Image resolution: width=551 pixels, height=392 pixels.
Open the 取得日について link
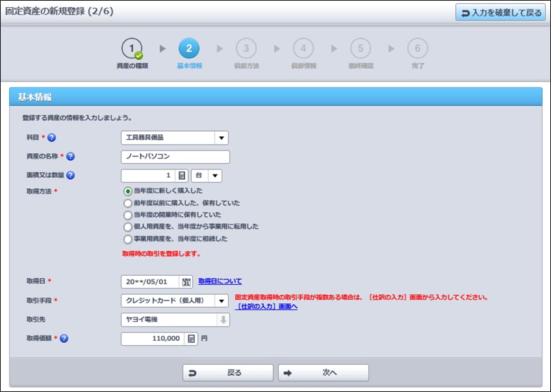pyautogui.click(x=220, y=281)
